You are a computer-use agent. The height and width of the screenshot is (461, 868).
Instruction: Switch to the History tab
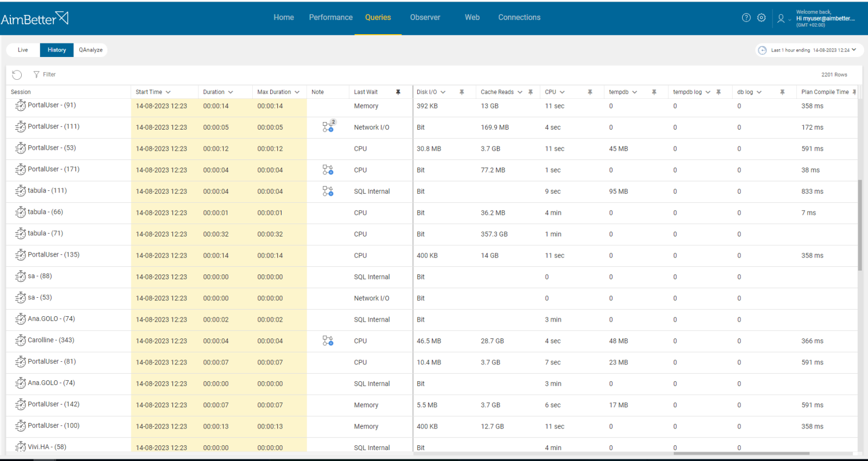coord(56,50)
